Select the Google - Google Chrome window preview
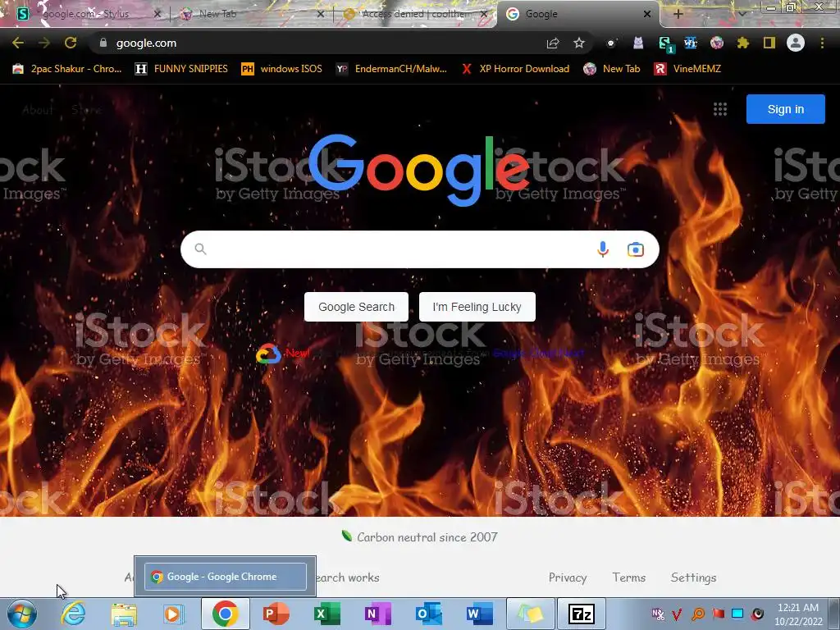840x630 pixels. click(x=225, y=577)
